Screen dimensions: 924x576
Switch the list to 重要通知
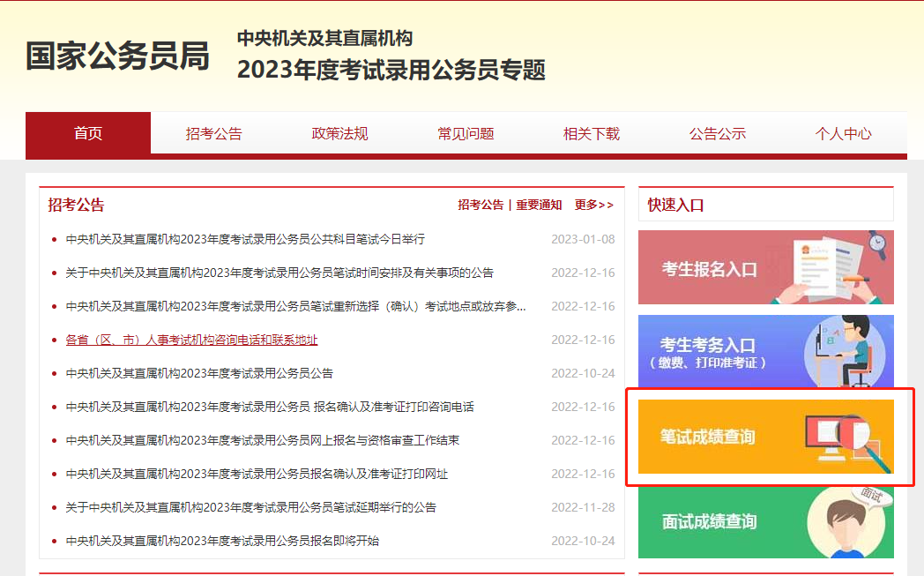539,205
